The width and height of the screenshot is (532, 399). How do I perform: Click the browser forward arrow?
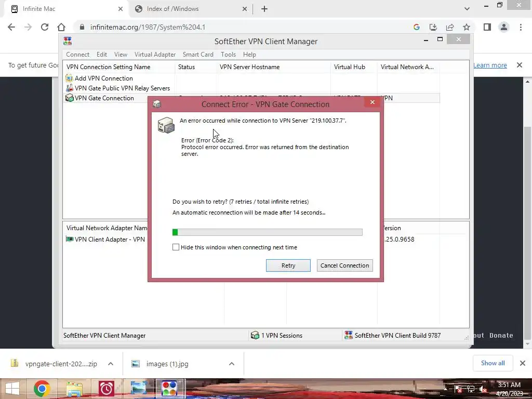click(28, 27)
